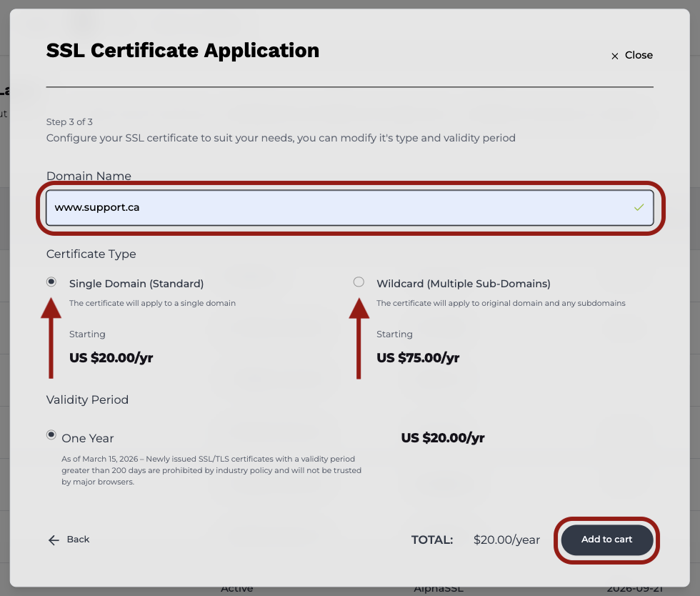Screen dimensions: 700x596
Task: Click the 'Certificate Type' section label
Action: pos(91,254)
